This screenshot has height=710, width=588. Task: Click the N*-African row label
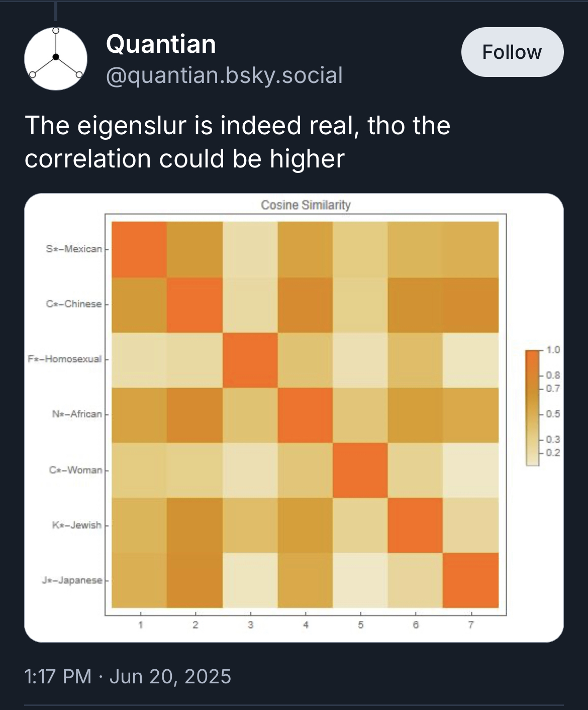coord(76,414)
